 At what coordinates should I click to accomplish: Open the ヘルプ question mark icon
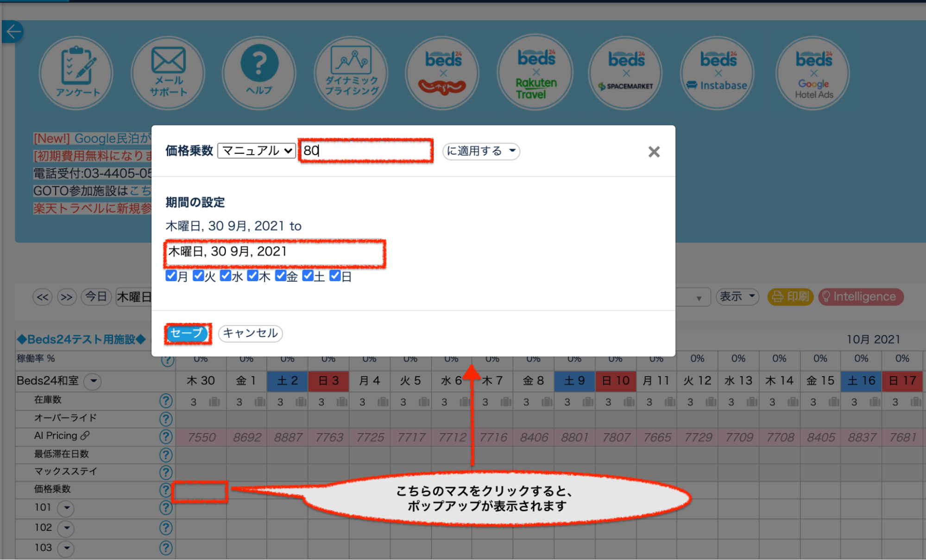tap(259, 73)
